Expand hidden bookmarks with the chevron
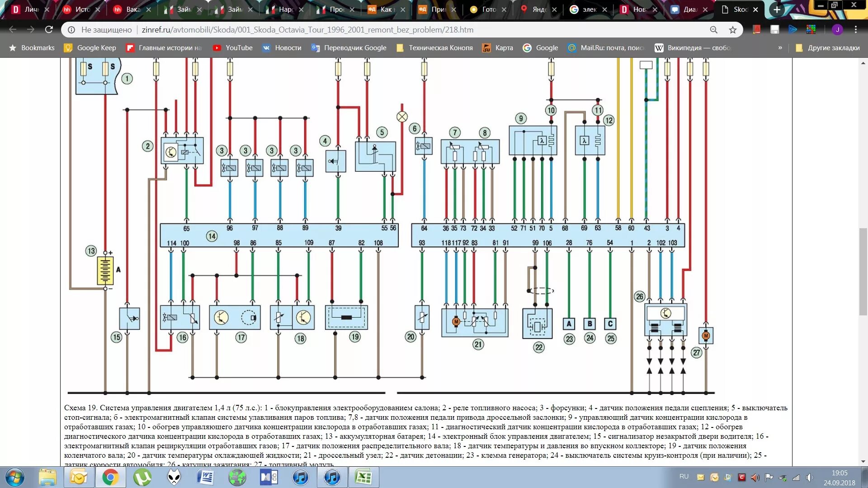The width and height of the screenshot is (868, 488). [780, 48]
